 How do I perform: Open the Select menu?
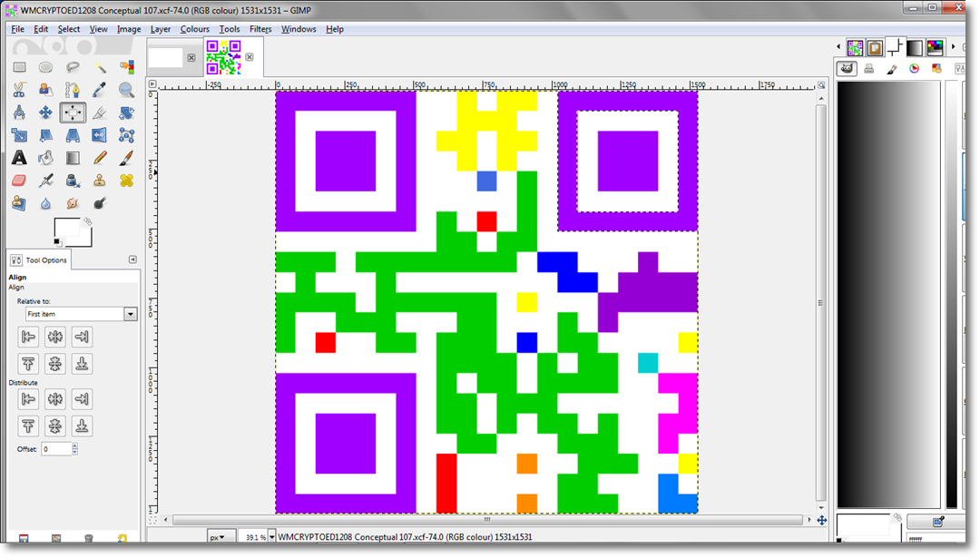pyautogui.click(x=69, y=29)
